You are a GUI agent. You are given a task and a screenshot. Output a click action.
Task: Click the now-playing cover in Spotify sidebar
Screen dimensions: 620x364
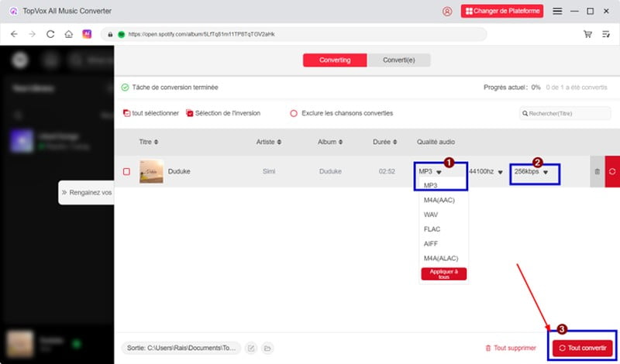[x=20, y=344]
